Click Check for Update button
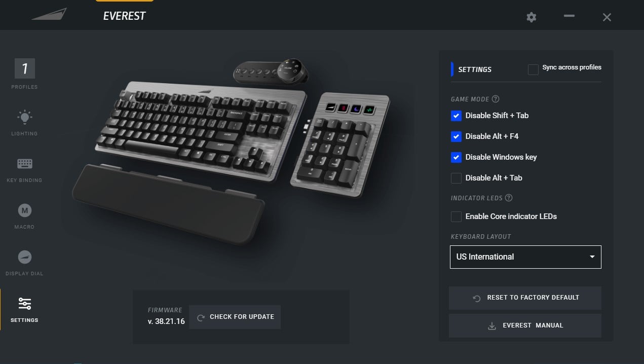Screen dimensions: 644x364 235,317
